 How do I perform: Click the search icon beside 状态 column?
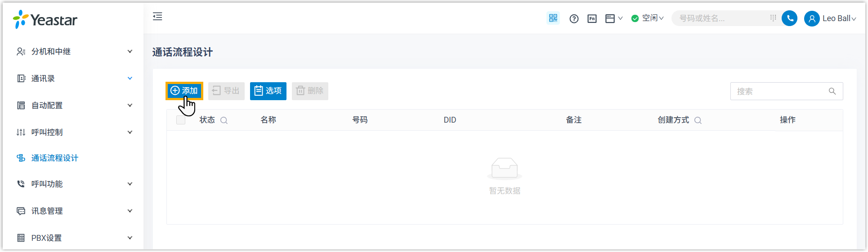224,120
